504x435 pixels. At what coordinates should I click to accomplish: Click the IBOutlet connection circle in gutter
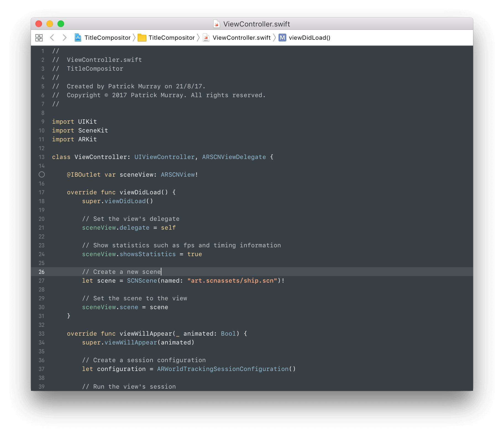42,174
